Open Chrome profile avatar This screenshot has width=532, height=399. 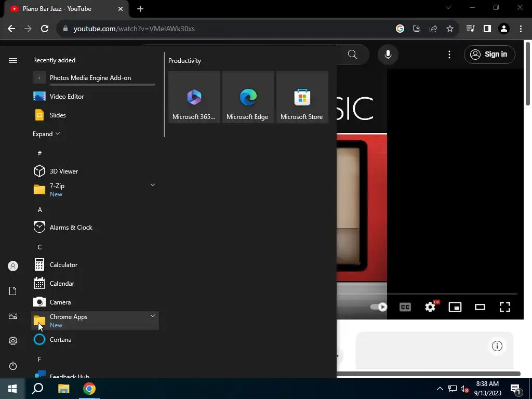(x=504, y=29)
